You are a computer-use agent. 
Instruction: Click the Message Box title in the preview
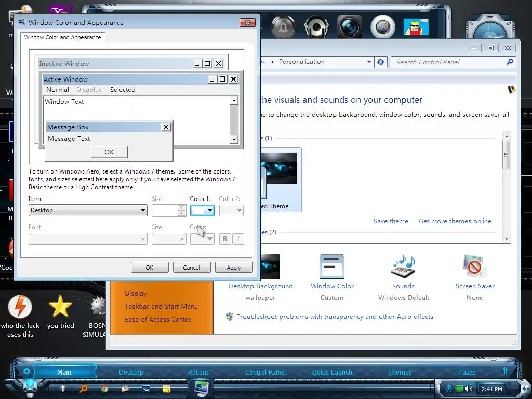coord(68,127)
